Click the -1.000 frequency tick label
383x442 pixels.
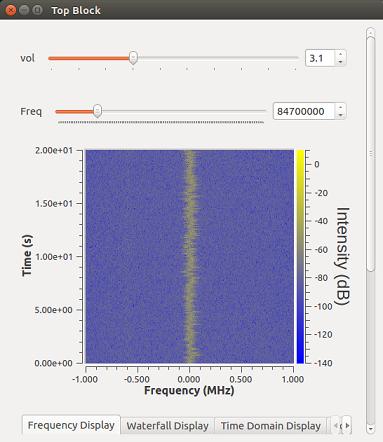click(85, 379)
